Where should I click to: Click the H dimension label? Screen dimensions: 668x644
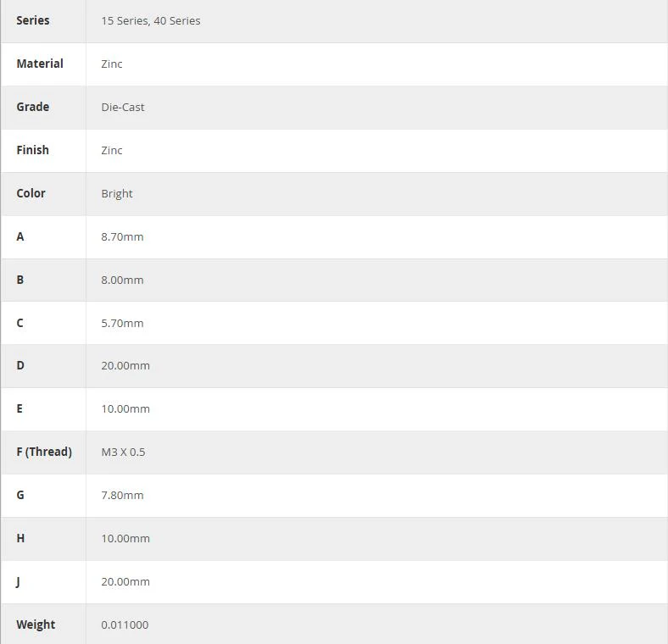[20, 538]
